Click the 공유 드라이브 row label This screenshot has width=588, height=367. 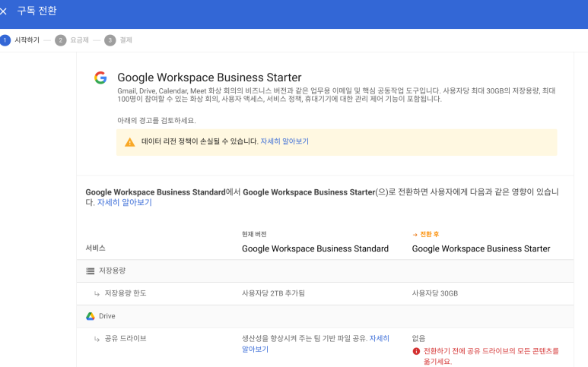click(x=126, y=339)
